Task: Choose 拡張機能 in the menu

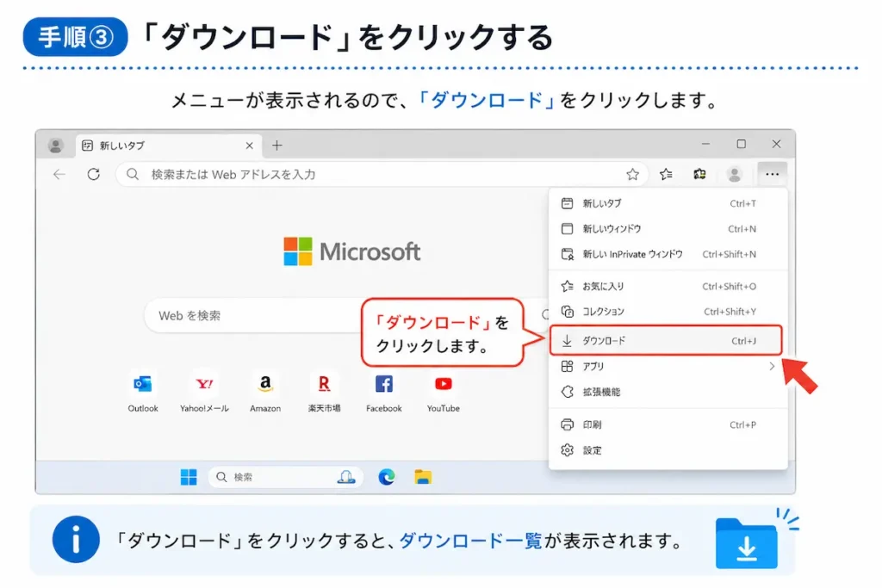Action: click(x=668, y=392)
